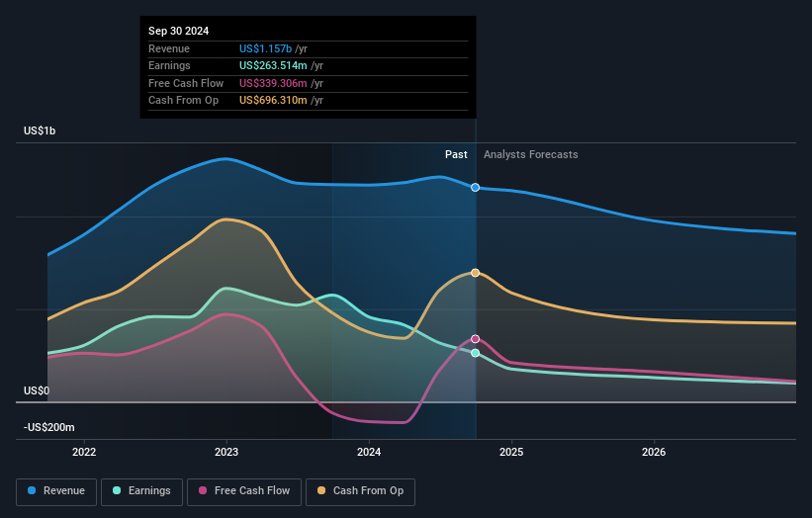Screen dimensions: 812x518
Task: Select the 2024 x-axis label
Action: click(x=369, y=452)
